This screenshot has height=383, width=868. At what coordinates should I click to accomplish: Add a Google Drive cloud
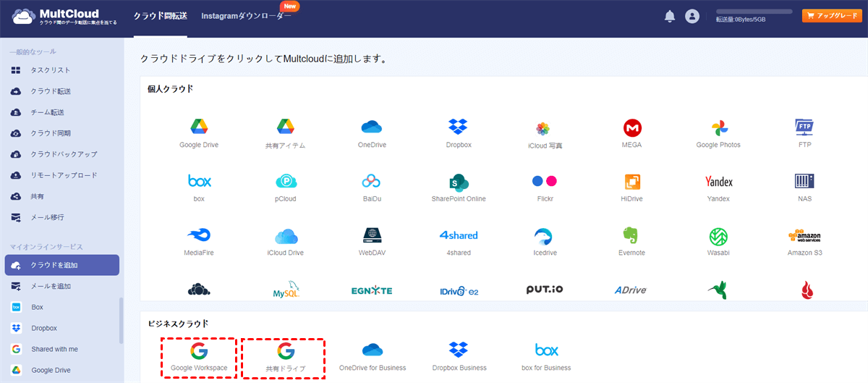(x=199, y=134)
